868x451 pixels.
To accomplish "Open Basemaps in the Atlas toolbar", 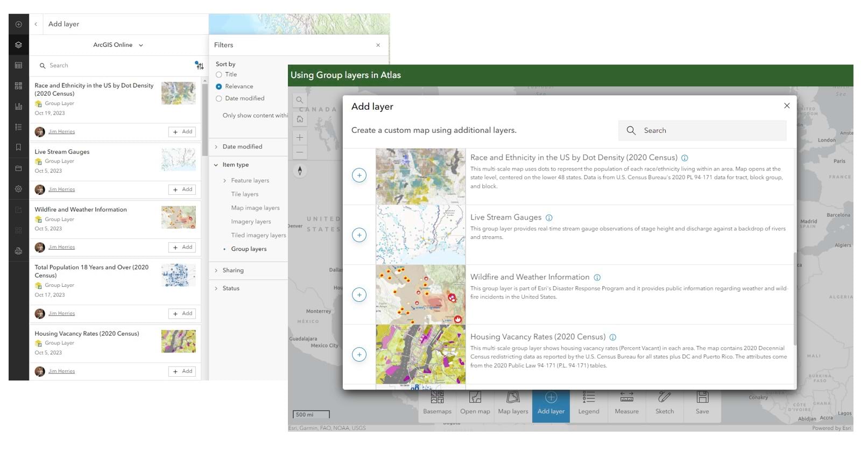I will coord(437,403).
